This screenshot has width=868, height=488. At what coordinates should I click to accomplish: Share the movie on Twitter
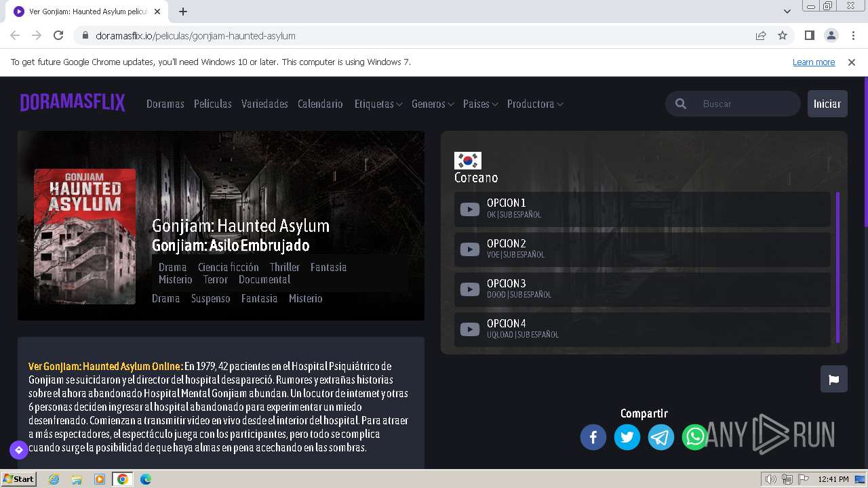(x=627, y=437)
